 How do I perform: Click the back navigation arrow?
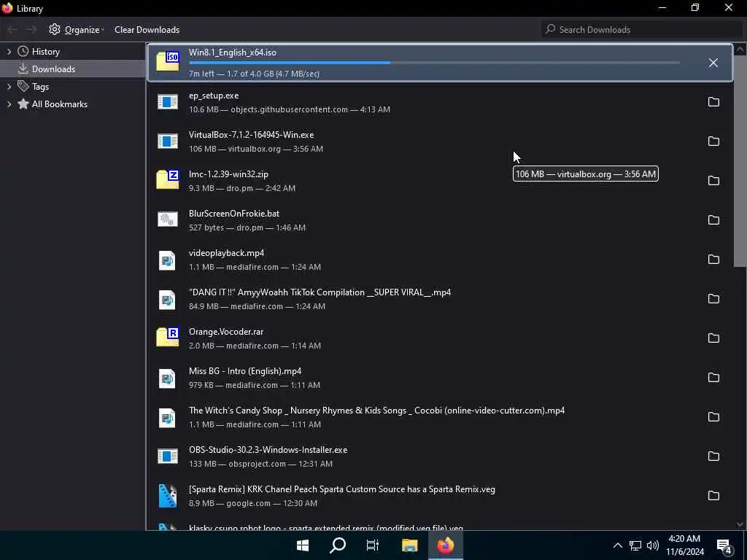[12, 29]
